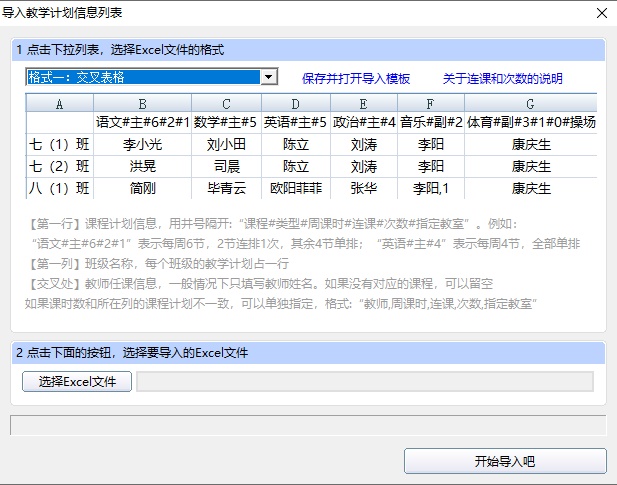Select the 七（1）班 row label

tap(59, 144)
